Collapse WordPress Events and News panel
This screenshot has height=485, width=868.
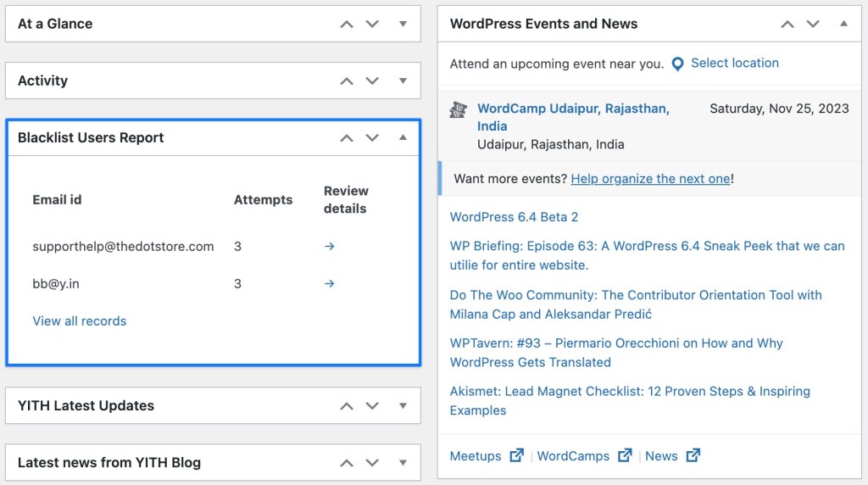pyautogui.click(x=843, y=24)
